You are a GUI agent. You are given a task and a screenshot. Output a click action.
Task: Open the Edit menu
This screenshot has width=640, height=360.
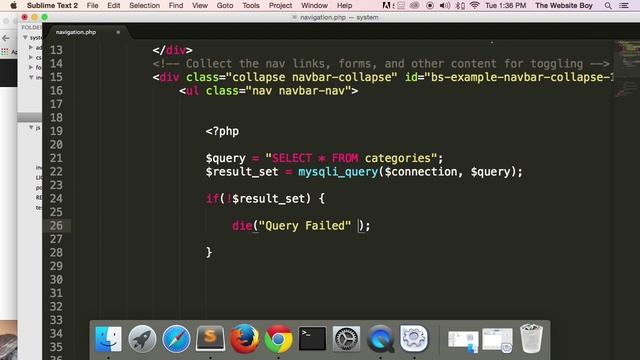113,5
